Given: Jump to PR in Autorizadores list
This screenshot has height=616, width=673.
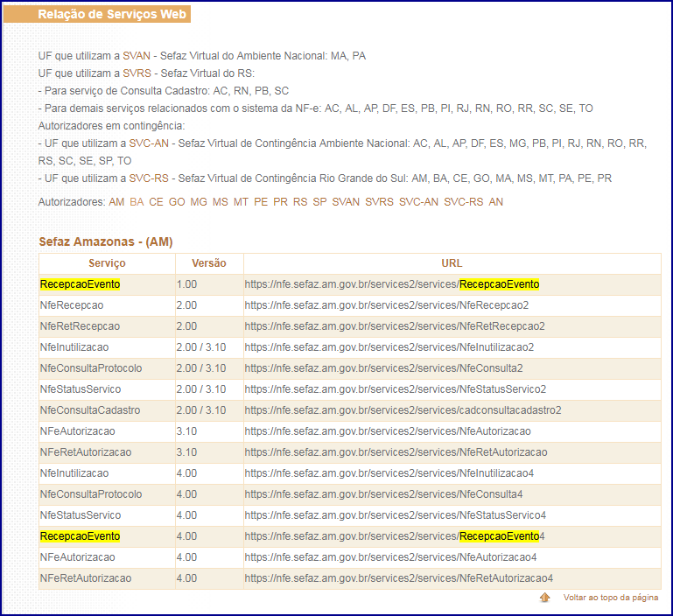Looking at the screenshot, I should pyautogui.click(x=281, y=202).
